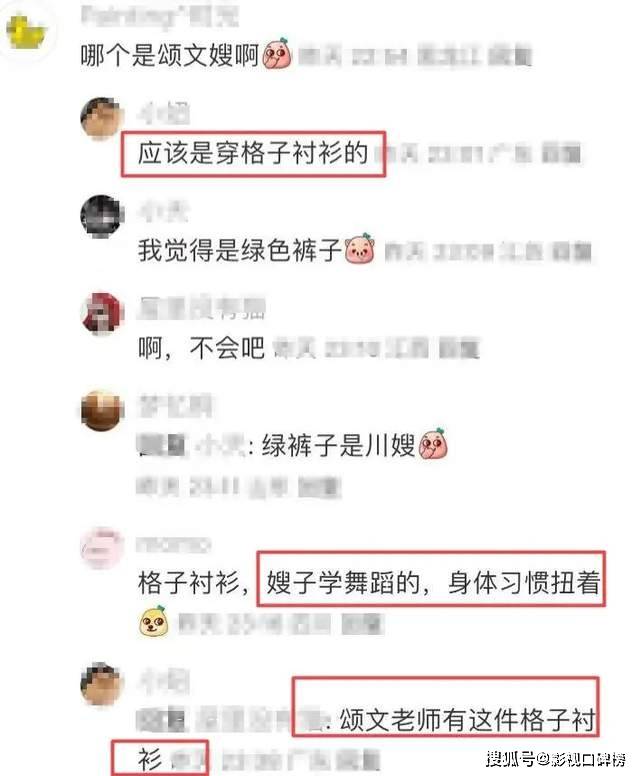Viewport: 640px width, 776px height.
Task: Click the blurred username above 应该是穿格子衬衫的
Action: (x=163, y=113)
